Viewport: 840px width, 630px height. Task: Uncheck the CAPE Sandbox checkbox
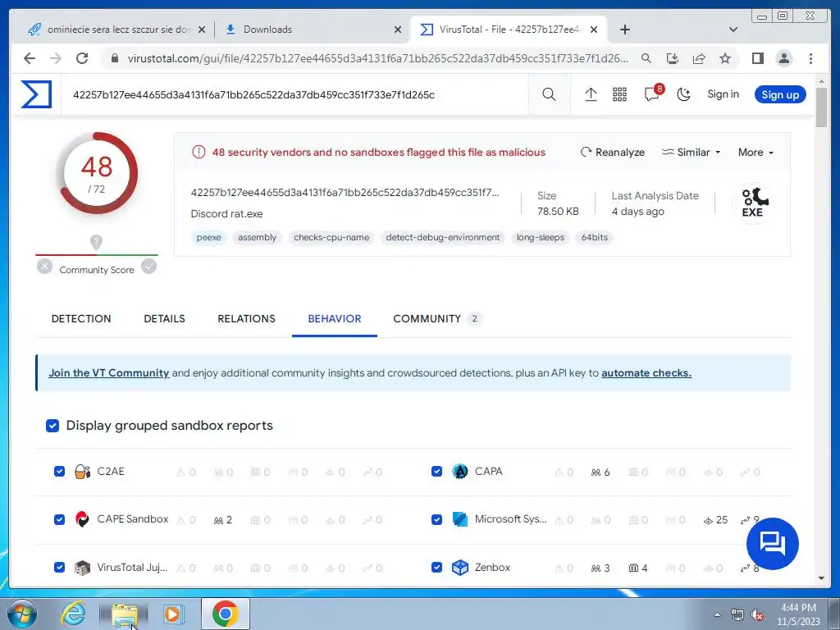[x=59, y=519]
